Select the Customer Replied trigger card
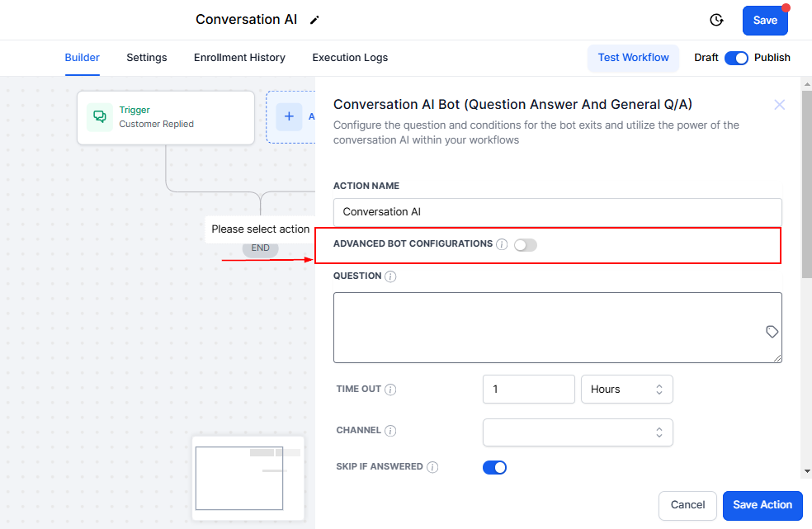This screenshot has width=812, height=529. click(x=166, y=118)
